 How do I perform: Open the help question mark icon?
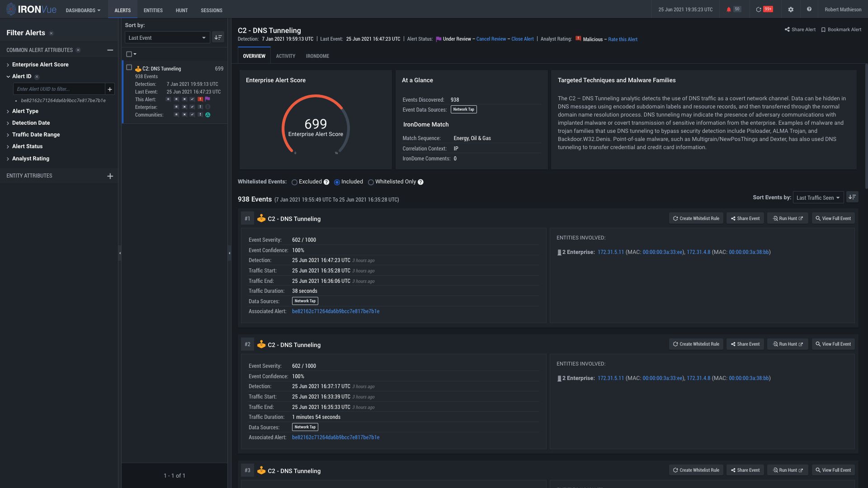809,9
